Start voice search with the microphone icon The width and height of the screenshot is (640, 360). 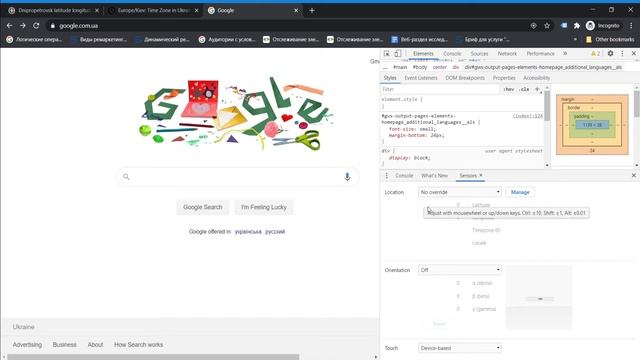point(347,176)
